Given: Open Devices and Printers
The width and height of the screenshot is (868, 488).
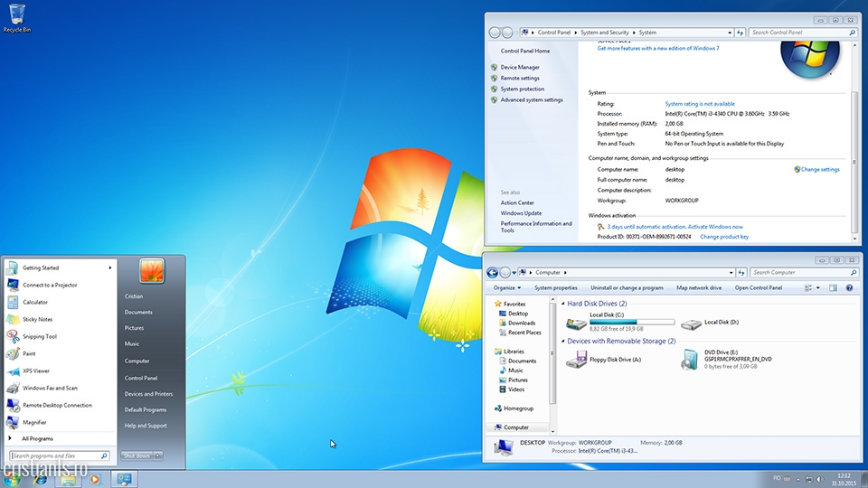Looking at the screenshot, I should pos(148,394).
